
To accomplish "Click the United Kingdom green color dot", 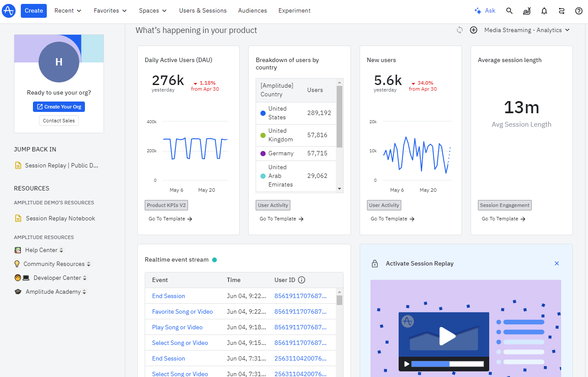I will [263, 135].
